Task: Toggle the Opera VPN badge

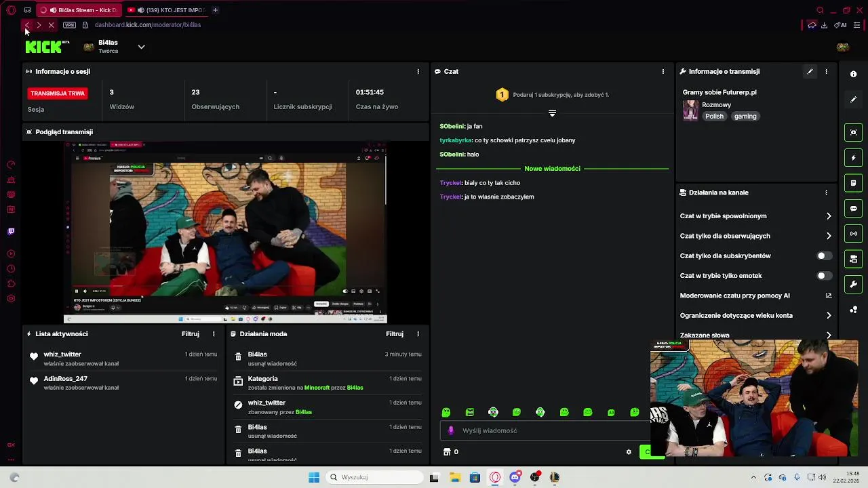Action: point(69,25)
